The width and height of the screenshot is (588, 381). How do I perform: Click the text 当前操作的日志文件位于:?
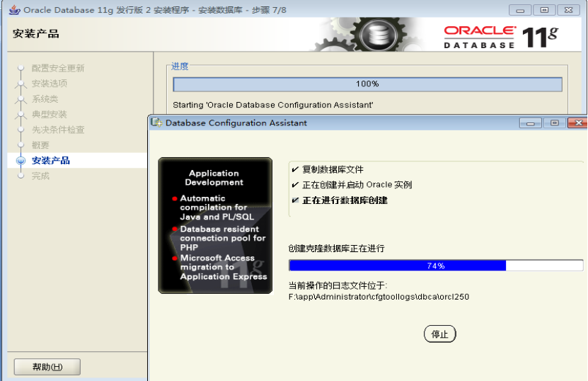pyautogui.click(x=338, y=285)
